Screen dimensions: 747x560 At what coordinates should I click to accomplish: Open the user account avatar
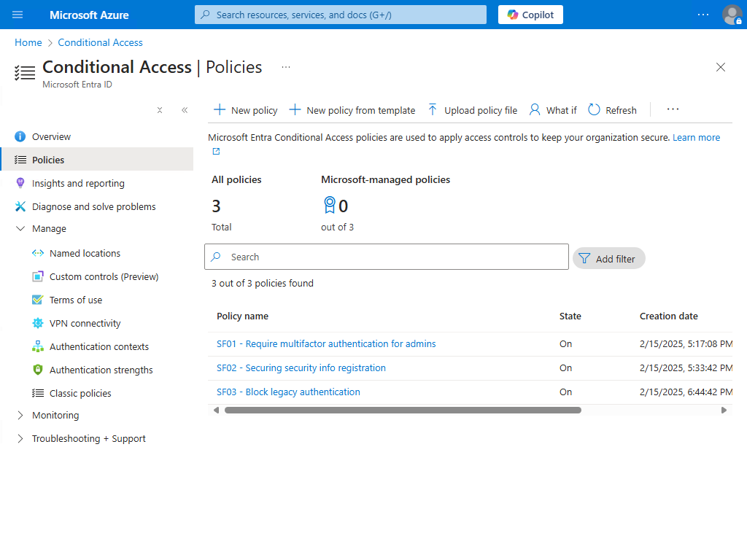pos(731,15)
